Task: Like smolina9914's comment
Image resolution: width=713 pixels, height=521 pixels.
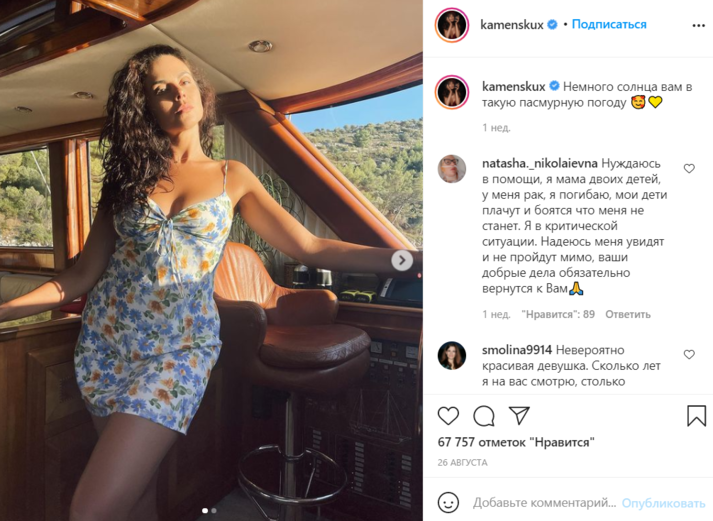Action: [689, 355]
